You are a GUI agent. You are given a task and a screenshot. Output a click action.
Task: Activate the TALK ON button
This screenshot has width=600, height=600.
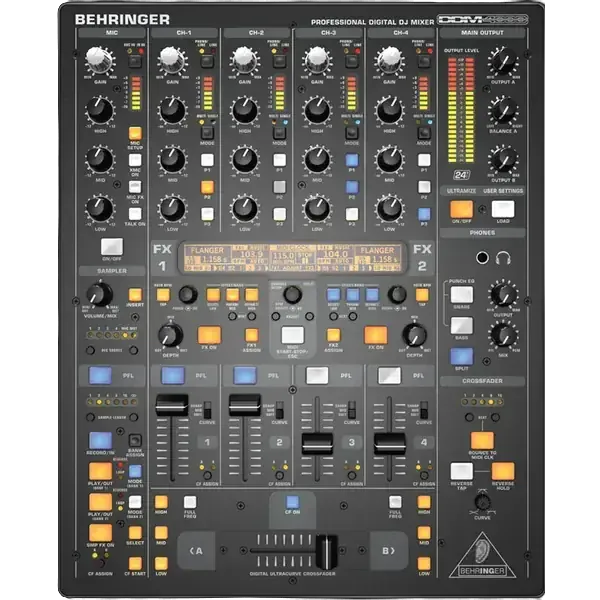[135, 214]
